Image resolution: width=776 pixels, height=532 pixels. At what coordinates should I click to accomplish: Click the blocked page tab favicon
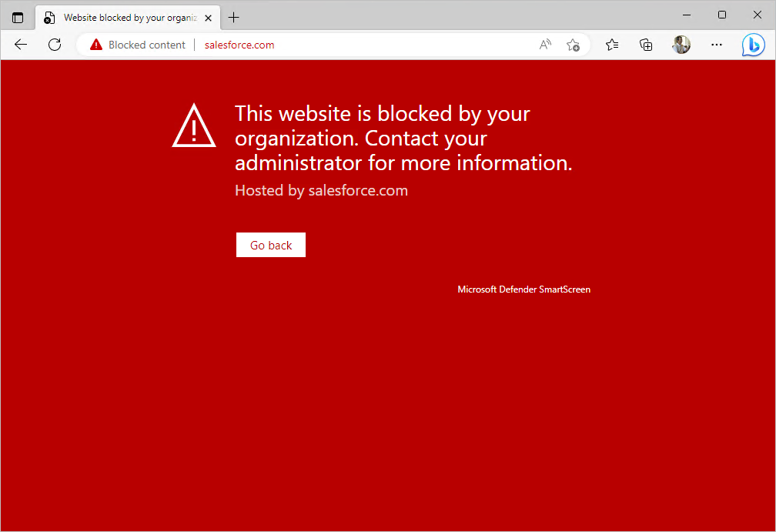pos(49,18)
